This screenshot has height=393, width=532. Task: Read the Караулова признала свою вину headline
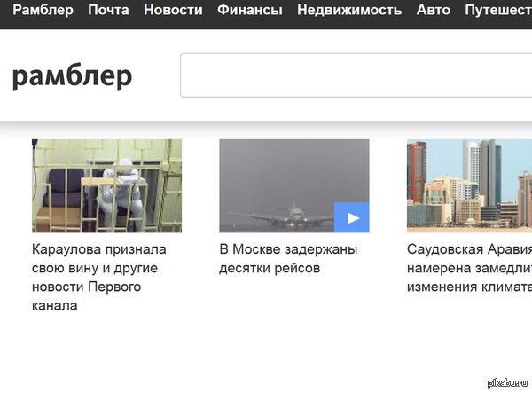click(98, 277)
